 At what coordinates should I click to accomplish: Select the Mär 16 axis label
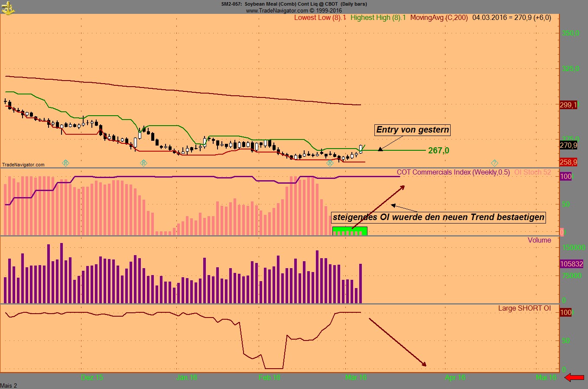point(356,377)
